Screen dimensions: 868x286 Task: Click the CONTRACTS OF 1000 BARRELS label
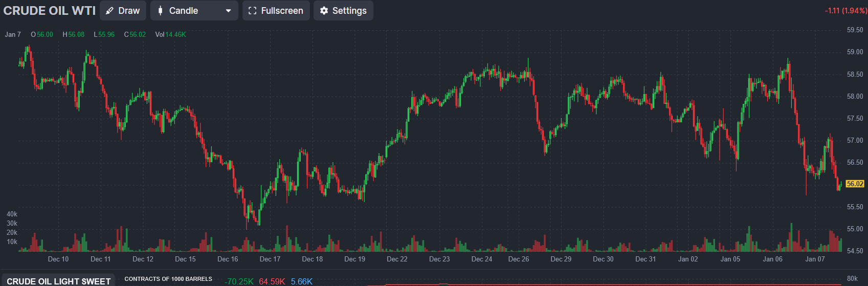168,279
